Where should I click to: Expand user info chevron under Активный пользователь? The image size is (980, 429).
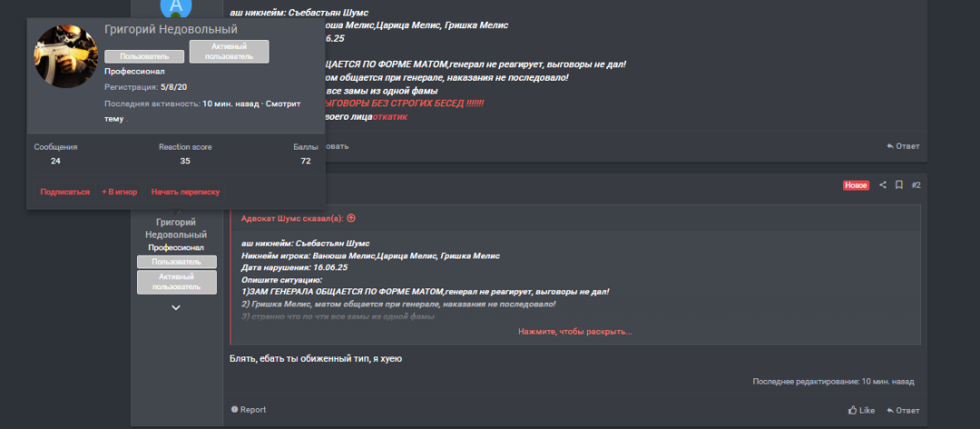tap(176, 307)
